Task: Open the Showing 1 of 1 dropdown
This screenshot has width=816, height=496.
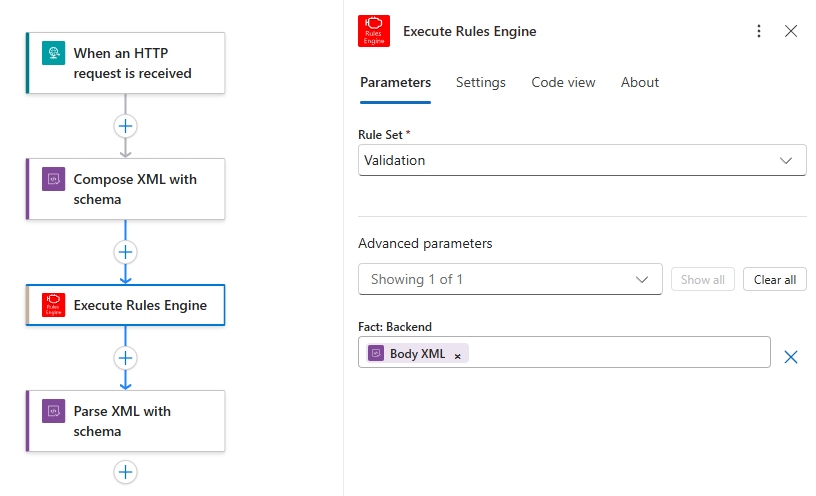Action: [510, 279]
